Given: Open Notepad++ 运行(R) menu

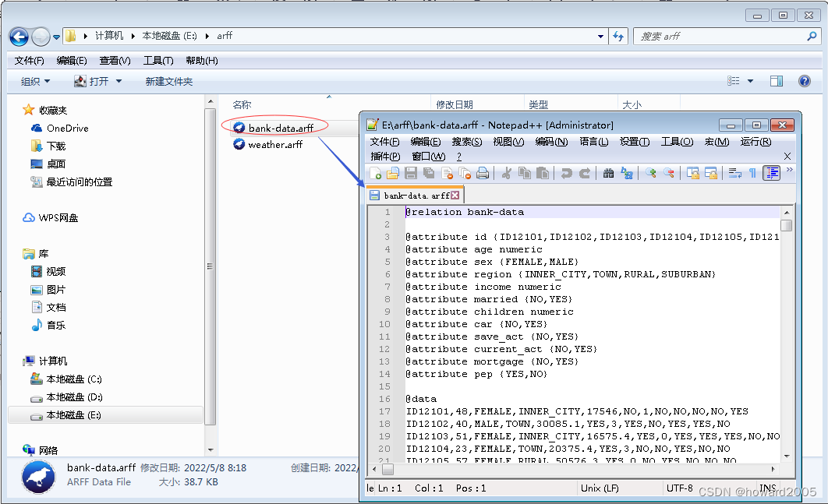Looking at the screenshot, I should pos(755,142).
